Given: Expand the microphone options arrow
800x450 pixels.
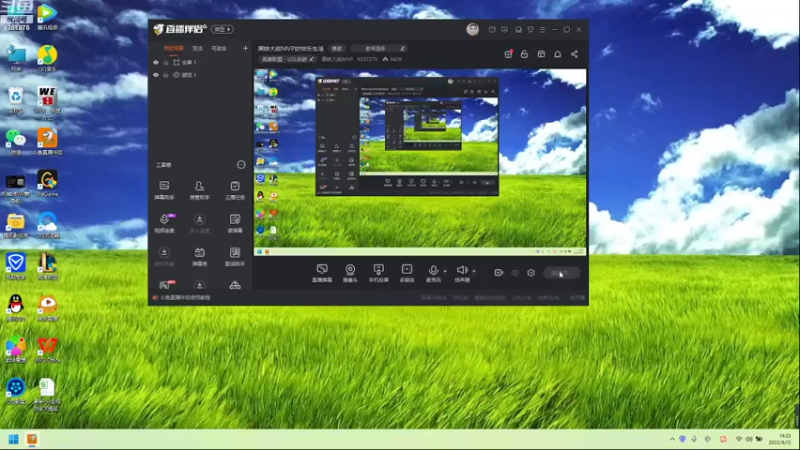Looking at the screenshot, I should (445, 271).
